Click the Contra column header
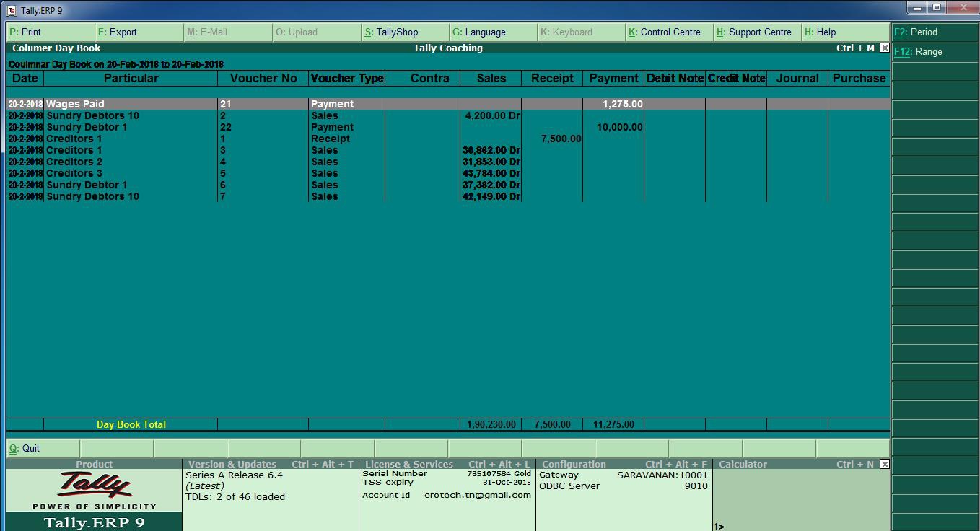Image resolution: width=980 pixels, height=531 pixels. click(x=430, y=78)
